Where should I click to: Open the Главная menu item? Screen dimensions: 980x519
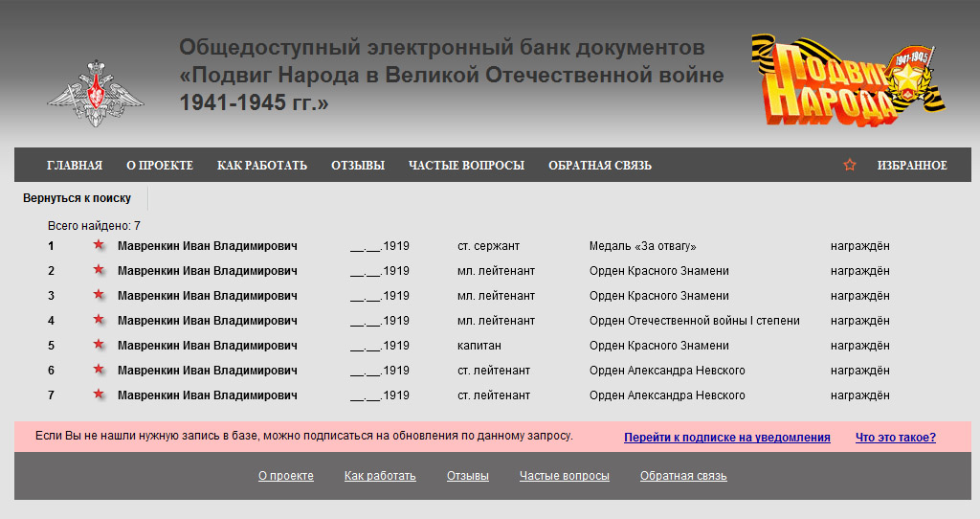click(x=74, y=166)
